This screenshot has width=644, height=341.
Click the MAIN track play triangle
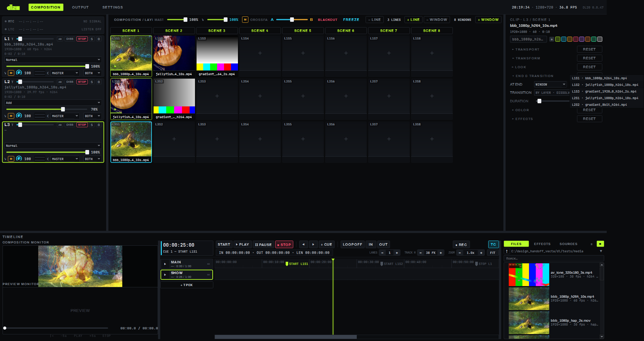click(x=165, y=264)
